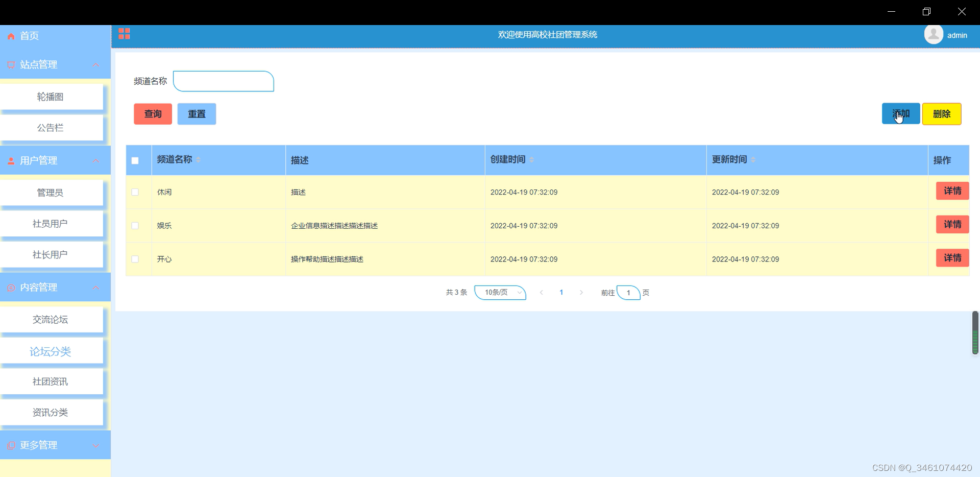Viewport: 980px width, 477px height.
Task: Sort by 更新时间 column arrows
Action: [753, 160]
